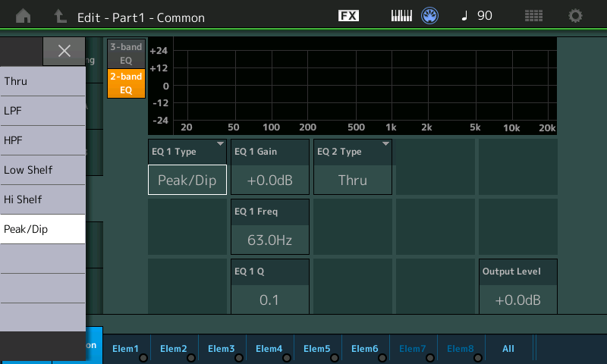Viewport: 607px width, 364px height.
Task: Tap the tempo quarter-note icon
Action: 464,15
